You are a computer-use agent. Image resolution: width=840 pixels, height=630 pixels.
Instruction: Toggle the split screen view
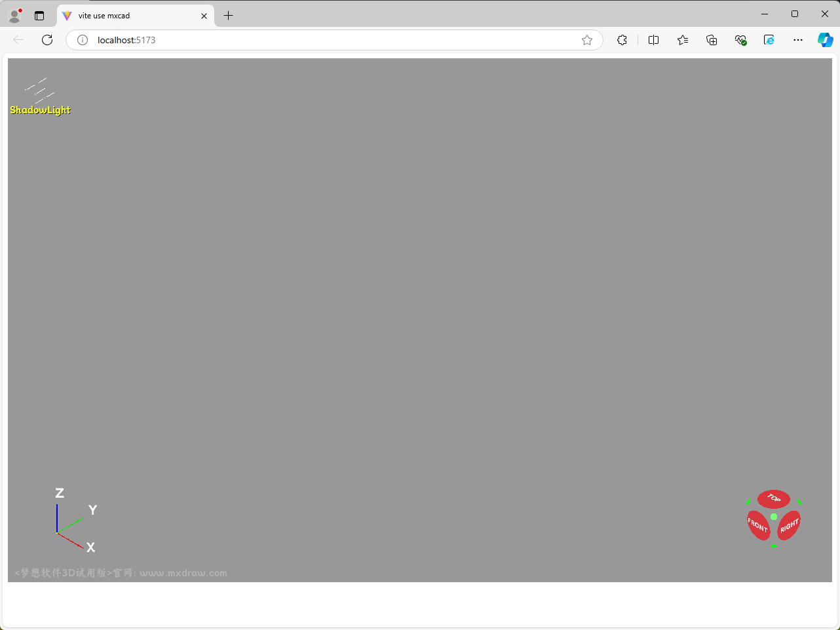coord(653,40)
